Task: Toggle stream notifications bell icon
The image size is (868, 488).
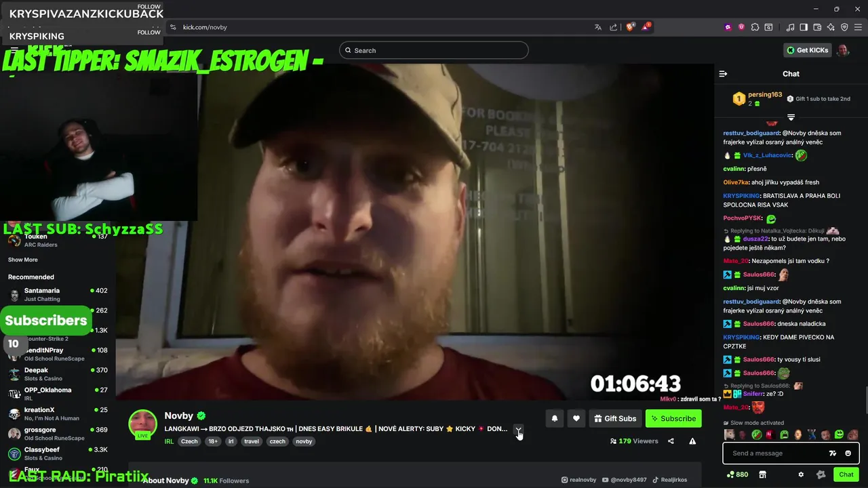Action: pos(554,419)
